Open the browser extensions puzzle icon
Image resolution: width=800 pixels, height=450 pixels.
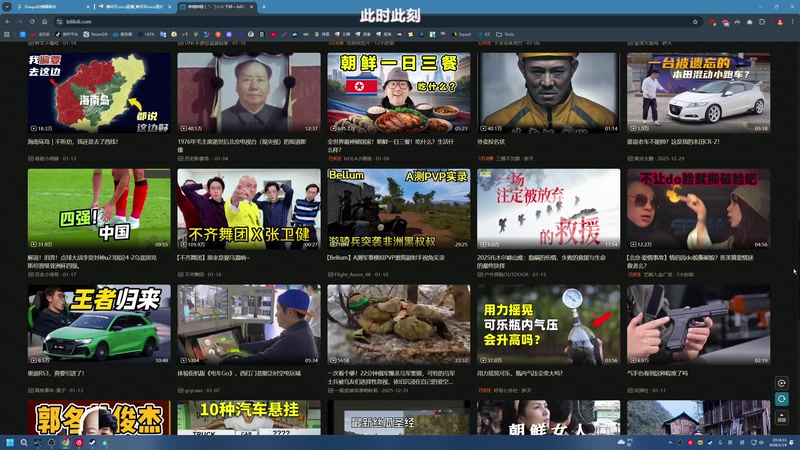[x=762, y=22]
